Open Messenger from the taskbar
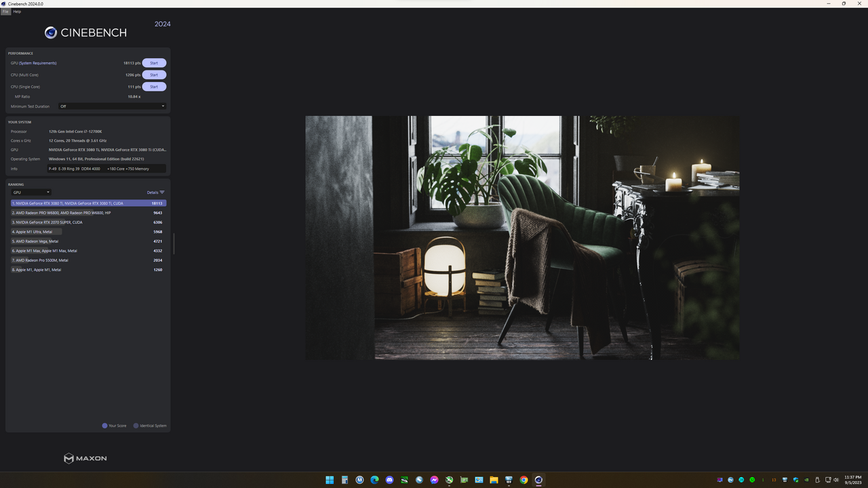The height and width of the screenshot is (488, 868). pos(434,480)
